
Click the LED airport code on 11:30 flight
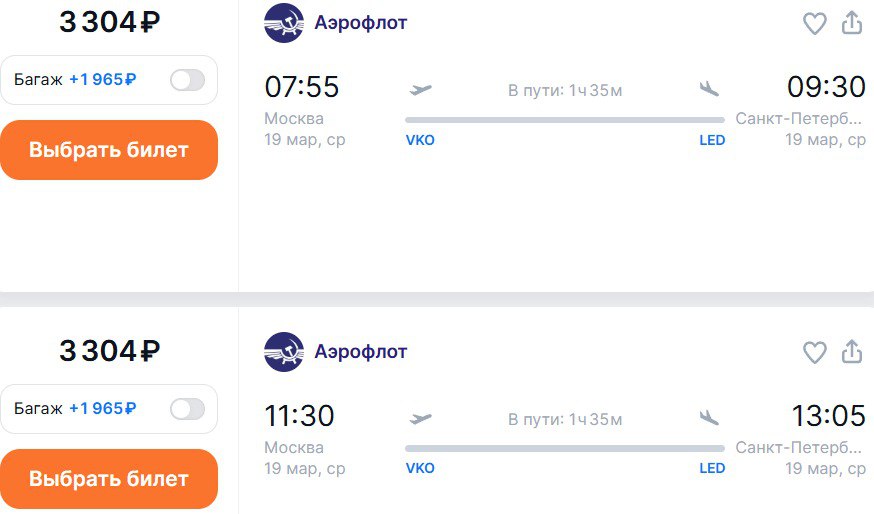pos(712,468)
